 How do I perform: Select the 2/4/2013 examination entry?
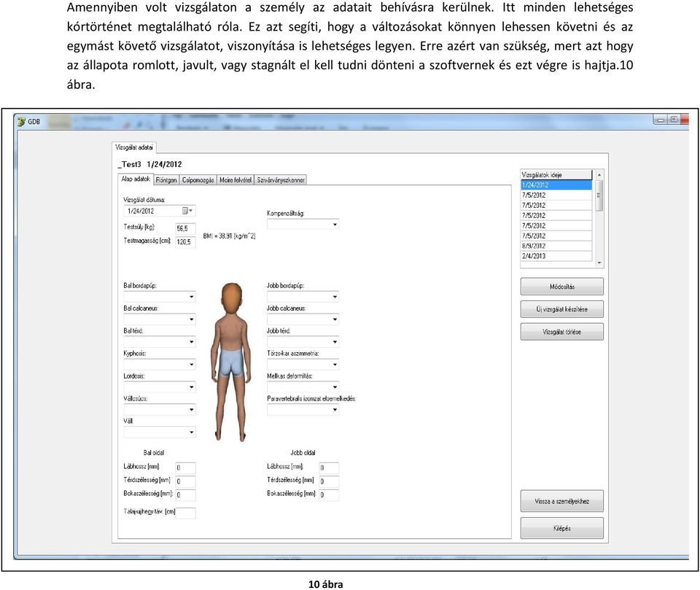pyautogui.click(x=556, y=257)
